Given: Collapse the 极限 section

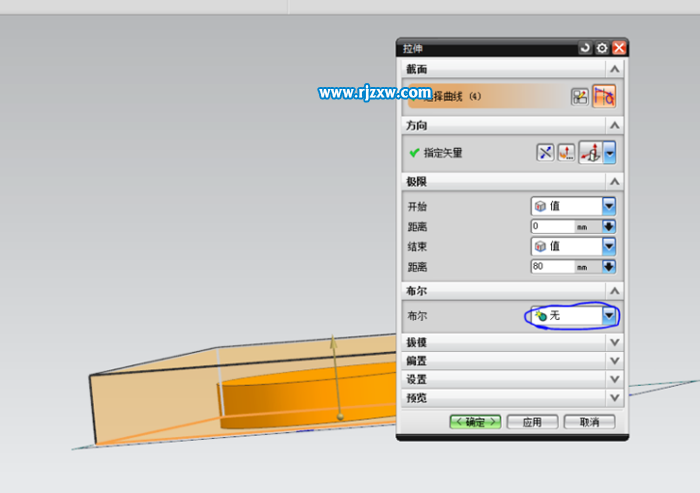Looking at the screenshot, I should pos(615,182).
